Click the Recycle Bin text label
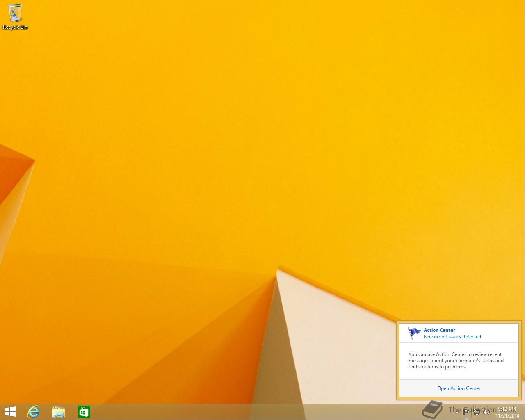 pos(15,27)
